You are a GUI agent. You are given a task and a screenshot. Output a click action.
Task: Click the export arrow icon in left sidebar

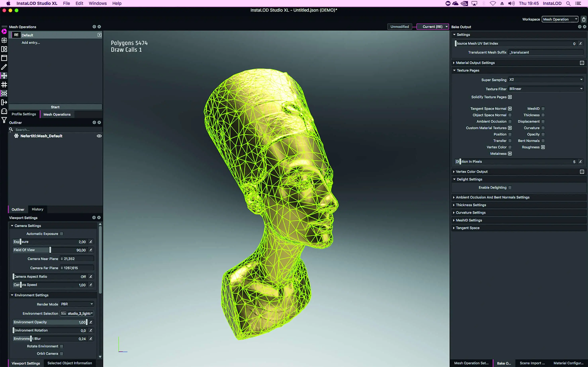4,102
